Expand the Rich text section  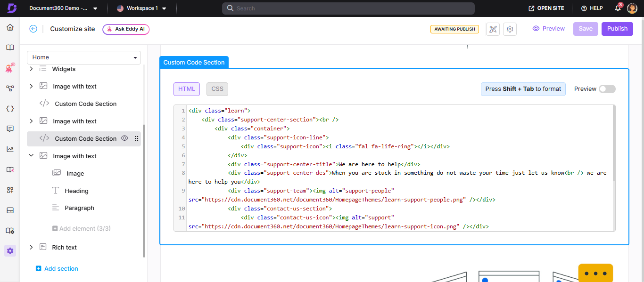[32, 247]
